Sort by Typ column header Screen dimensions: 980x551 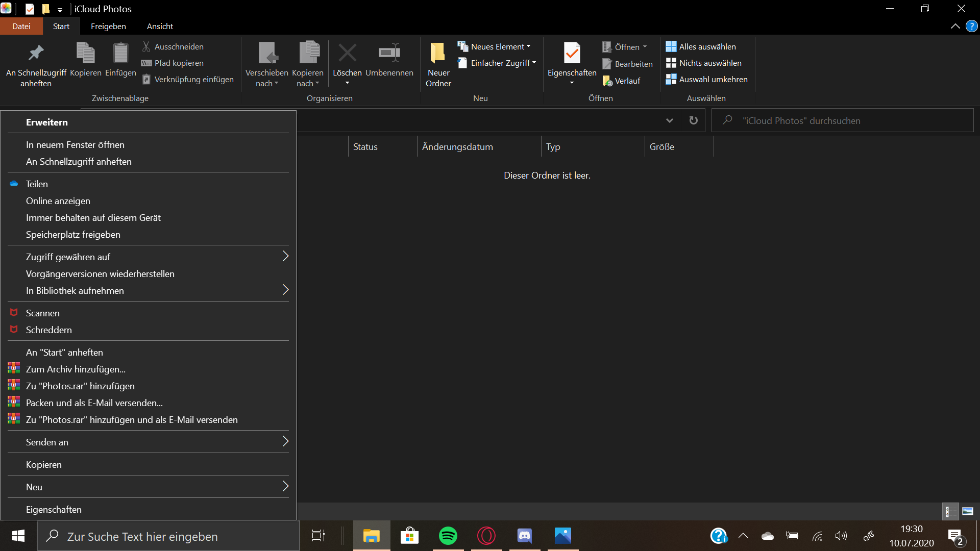pyautogui.click(x=593, y=146)
